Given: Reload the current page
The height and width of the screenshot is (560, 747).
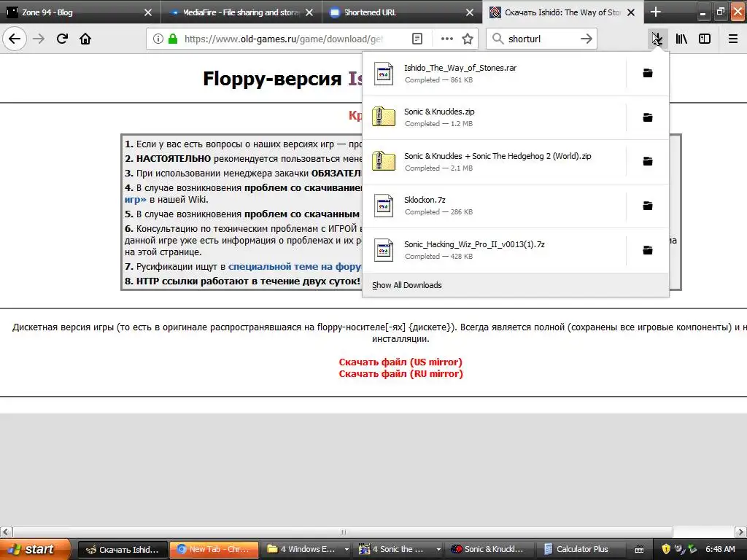Looking at the screenshot, I should coord(62,39).
